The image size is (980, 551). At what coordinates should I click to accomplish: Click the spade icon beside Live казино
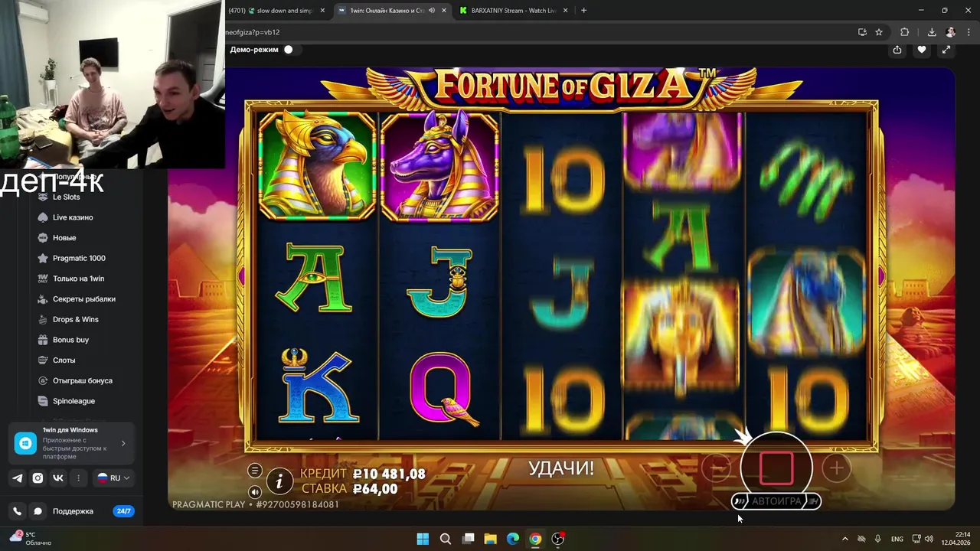pos(44,217)
